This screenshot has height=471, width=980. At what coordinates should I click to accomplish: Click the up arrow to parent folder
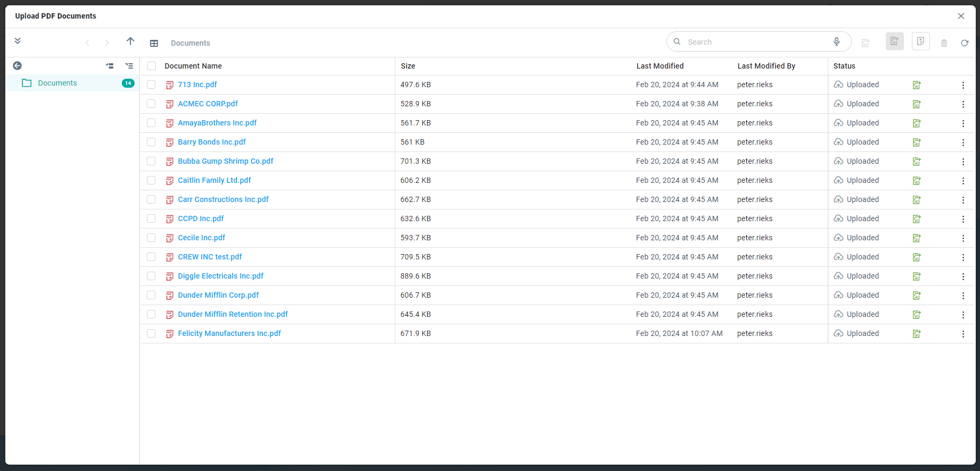(x=130, y=41)
